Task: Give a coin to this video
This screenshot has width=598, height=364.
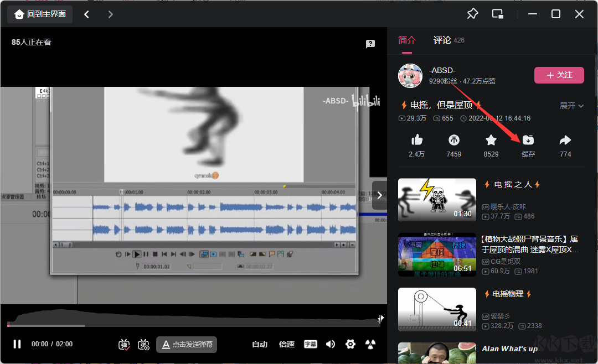Action: click(453, 140)
